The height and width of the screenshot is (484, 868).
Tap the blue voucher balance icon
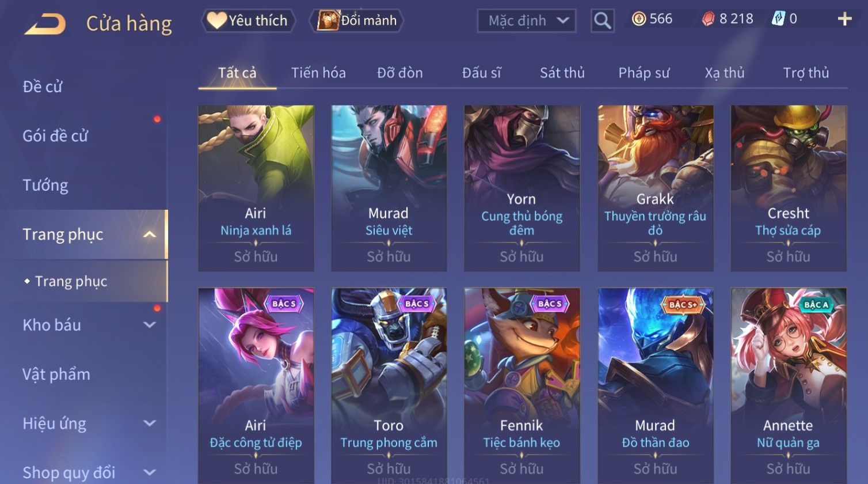point(778,19)
